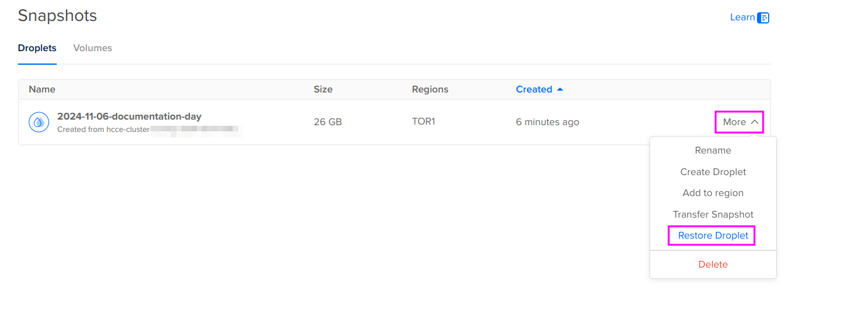Click the droplet snapshot icon

tap(39, 122)
